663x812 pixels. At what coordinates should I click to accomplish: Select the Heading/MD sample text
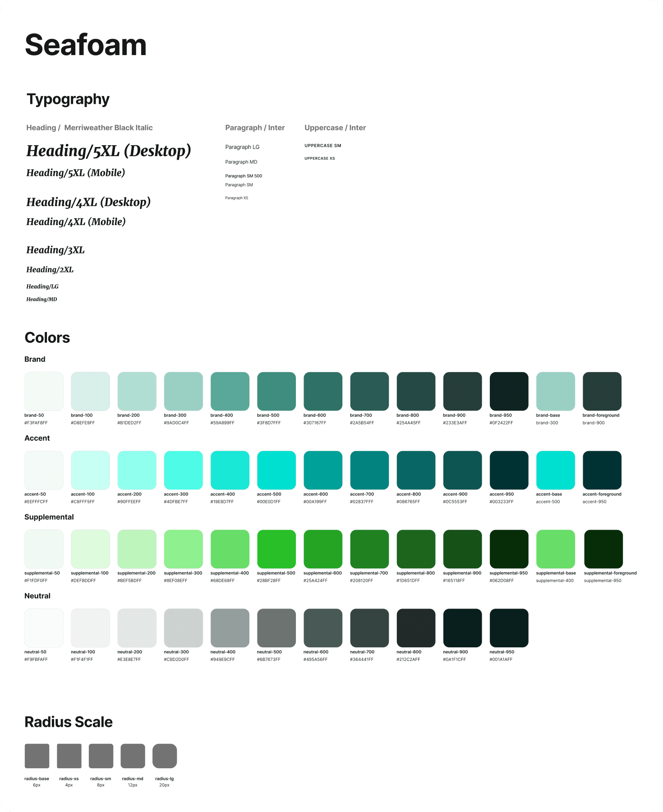click(41, 299)
